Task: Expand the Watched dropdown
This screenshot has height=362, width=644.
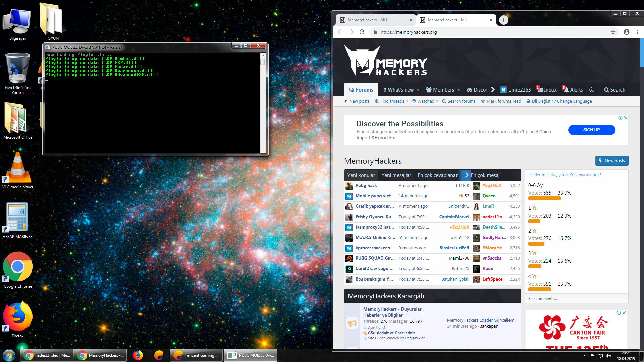Action: point(437,101)
